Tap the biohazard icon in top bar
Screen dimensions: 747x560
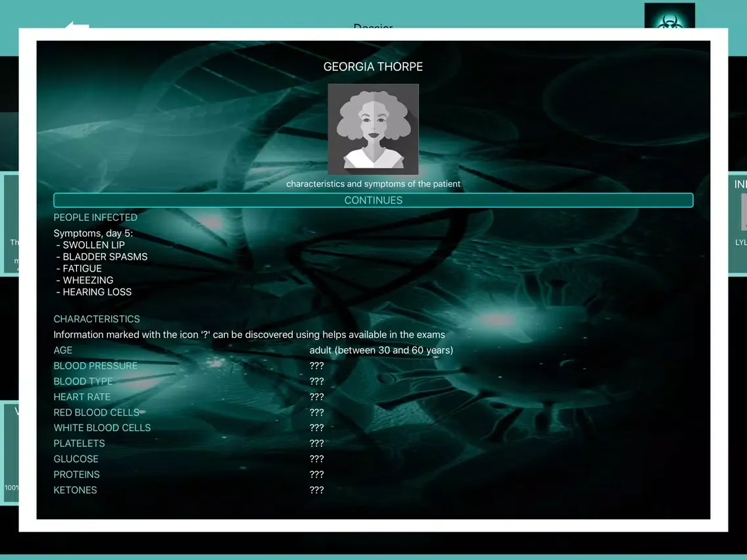click(669, 16)
